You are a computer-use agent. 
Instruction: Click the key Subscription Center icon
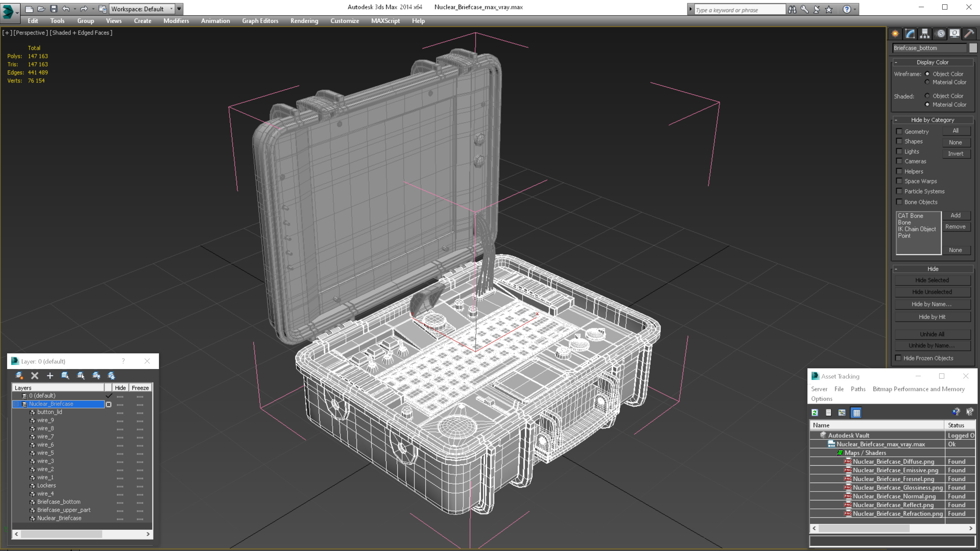(x=804, y=9)
